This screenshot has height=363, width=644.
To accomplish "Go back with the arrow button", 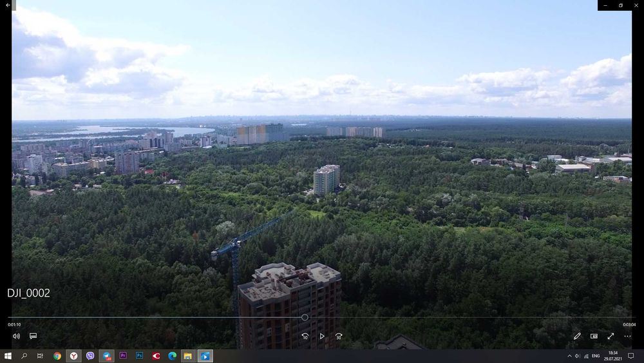I will coord(8,5).
